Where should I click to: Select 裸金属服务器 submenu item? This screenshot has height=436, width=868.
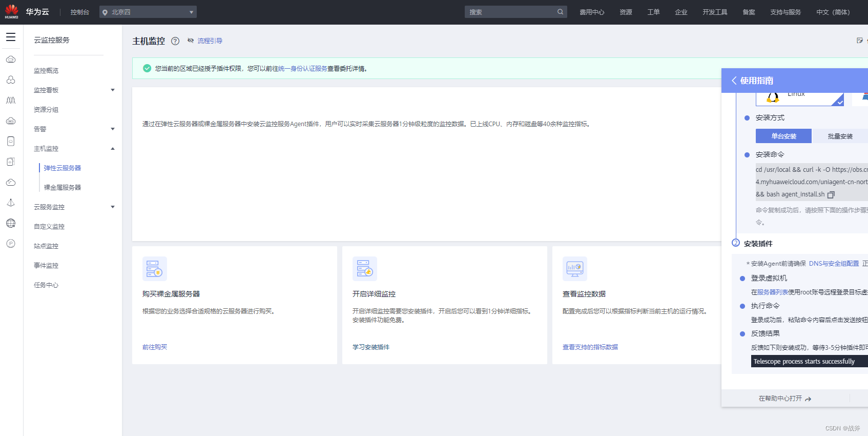[63, 188]
